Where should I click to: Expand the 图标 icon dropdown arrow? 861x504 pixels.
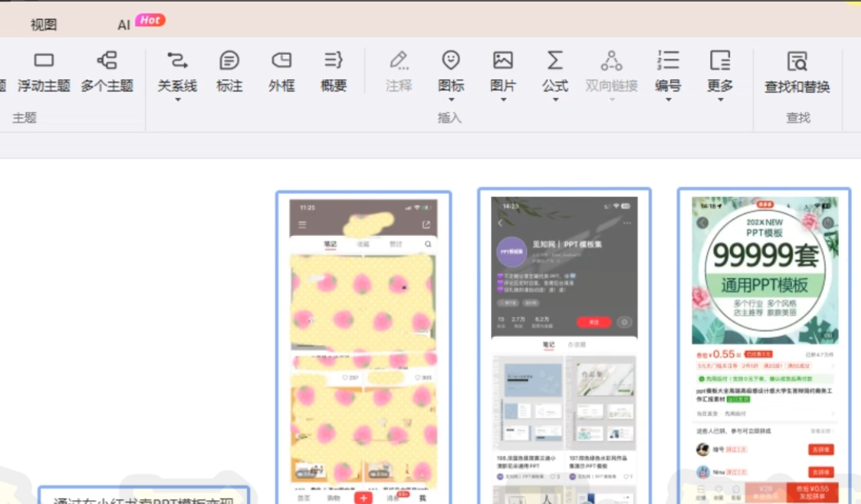click(451, 100)
